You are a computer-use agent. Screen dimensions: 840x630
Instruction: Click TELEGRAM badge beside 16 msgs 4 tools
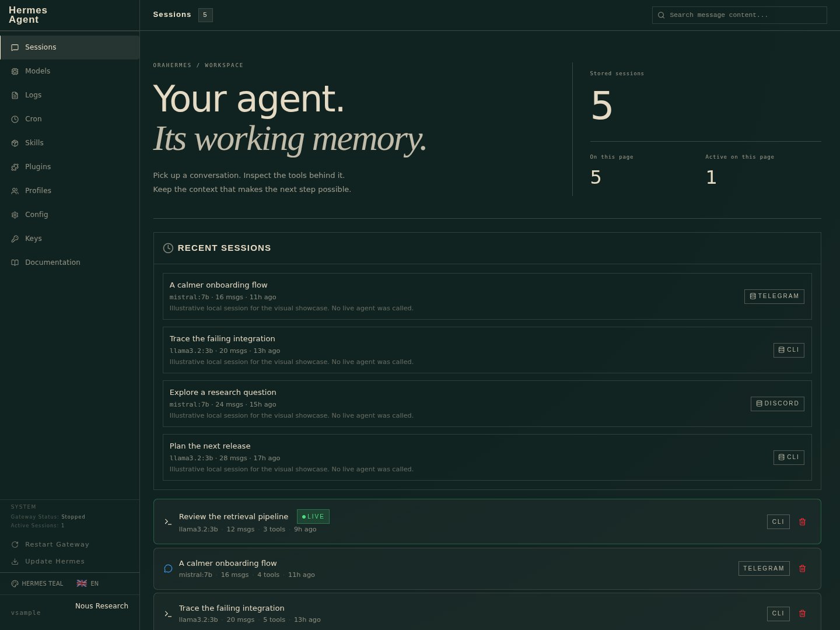(764, 569)
